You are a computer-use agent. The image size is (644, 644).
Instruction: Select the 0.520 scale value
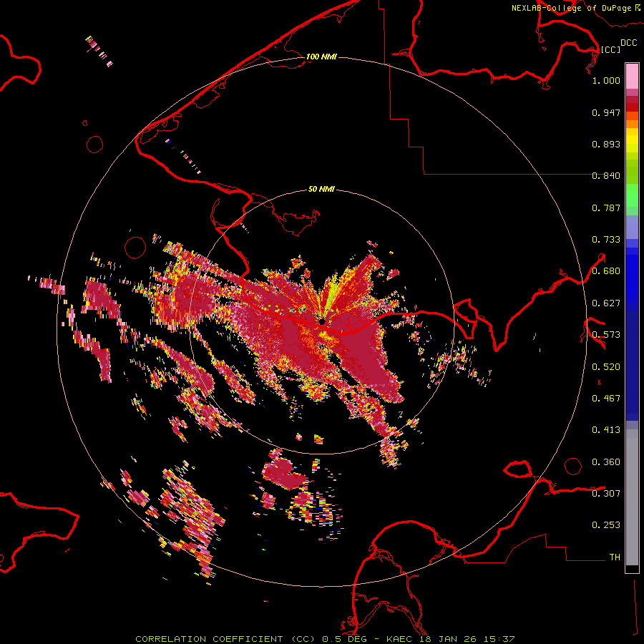(x=606, y=367)
